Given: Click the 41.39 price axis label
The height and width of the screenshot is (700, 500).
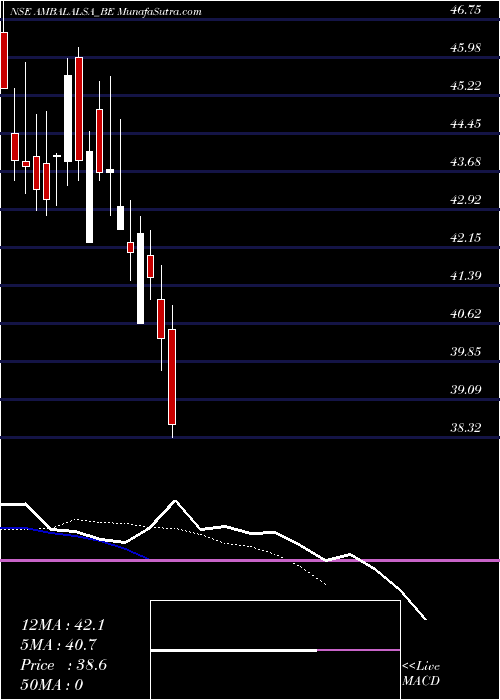Looking at the screenshot, I should coord(466,276).
